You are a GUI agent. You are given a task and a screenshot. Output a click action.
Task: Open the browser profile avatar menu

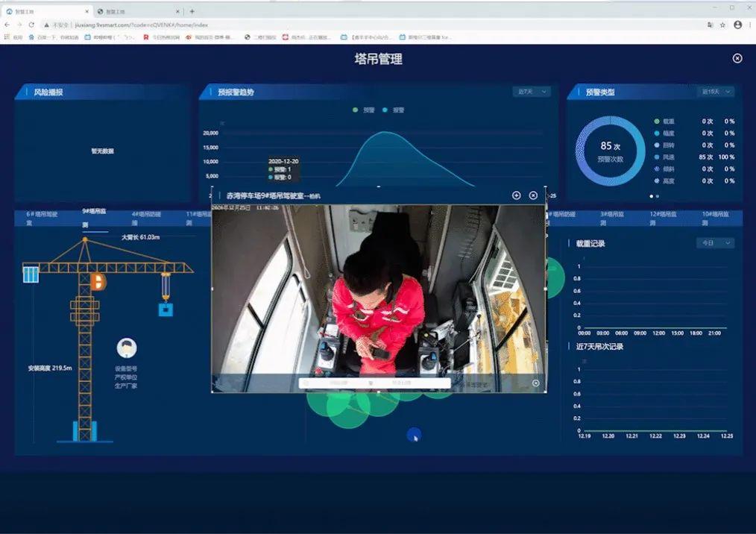click(x=737, y=25)
